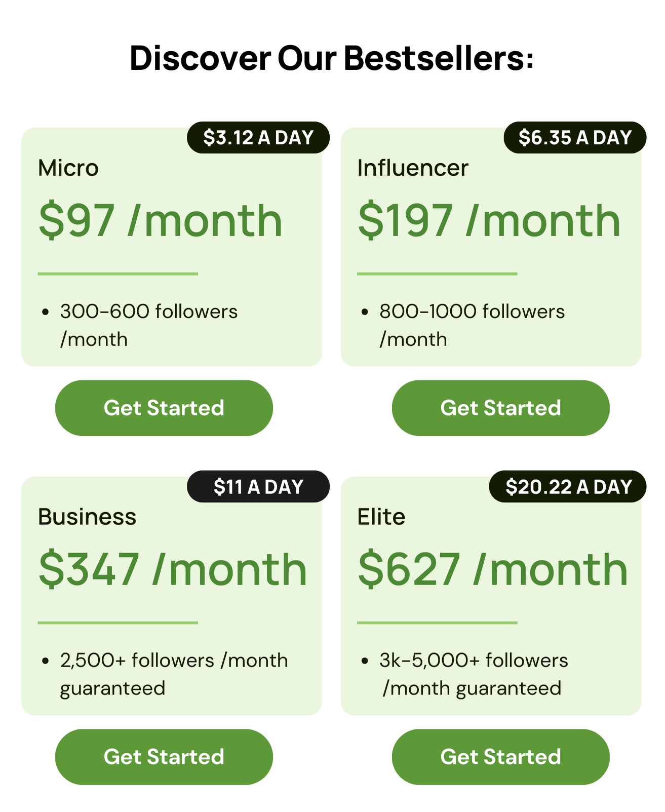Select the $11 A DAY badge
This screenshot has height=812, width=665.
pos(258,487)
